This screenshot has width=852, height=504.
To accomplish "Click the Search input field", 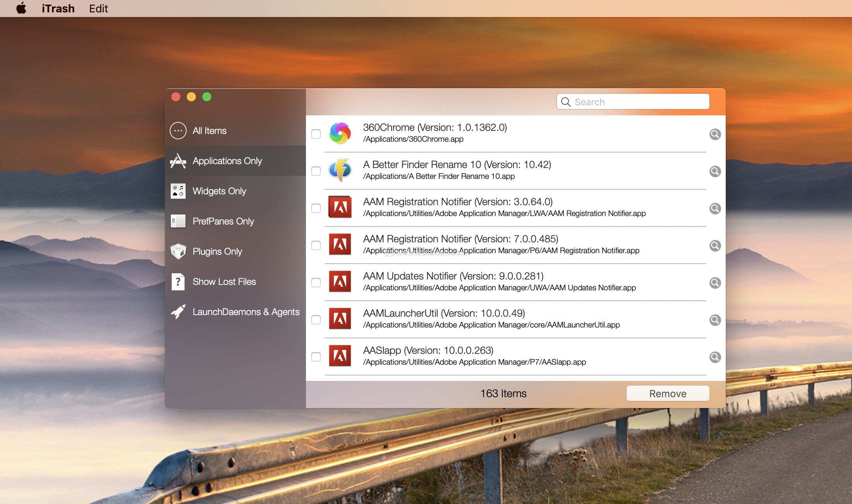I will click(x=639, y=102).
